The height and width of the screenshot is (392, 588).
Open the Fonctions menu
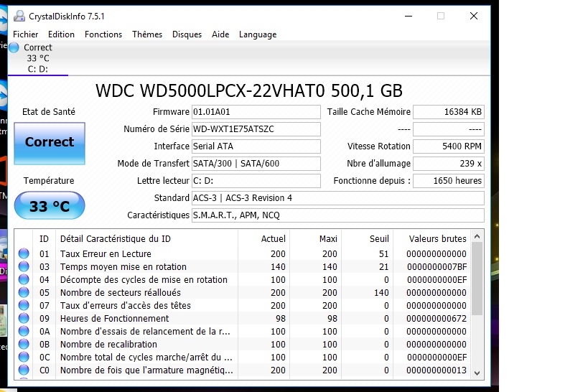pyautogui.click(x=103, y=34)
